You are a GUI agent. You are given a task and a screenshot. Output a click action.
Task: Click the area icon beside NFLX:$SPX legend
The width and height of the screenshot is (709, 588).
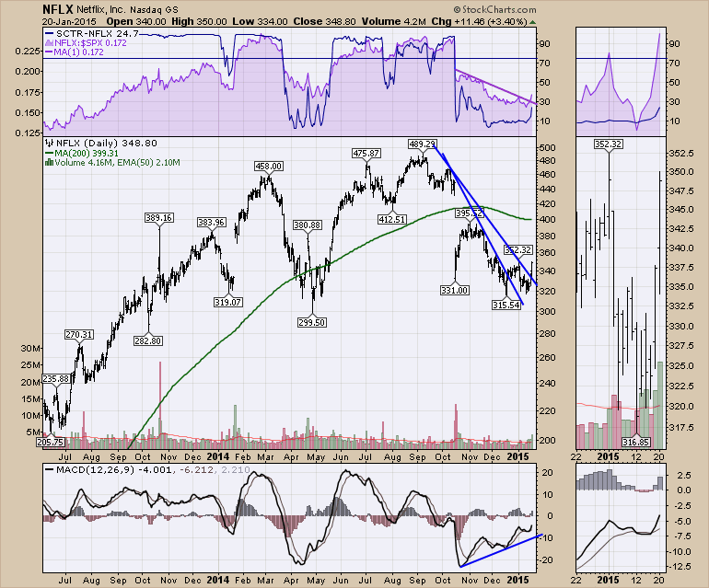(50, 43)
